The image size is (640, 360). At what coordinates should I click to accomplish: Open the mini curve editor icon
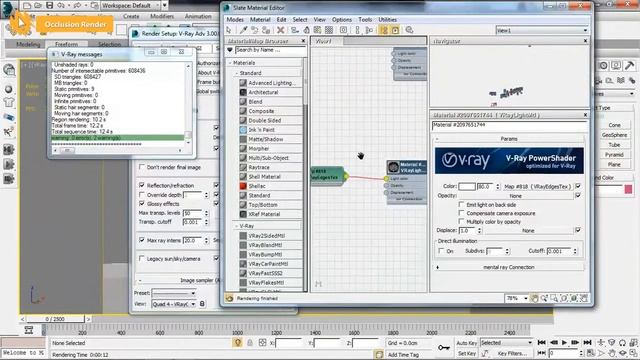29,330
